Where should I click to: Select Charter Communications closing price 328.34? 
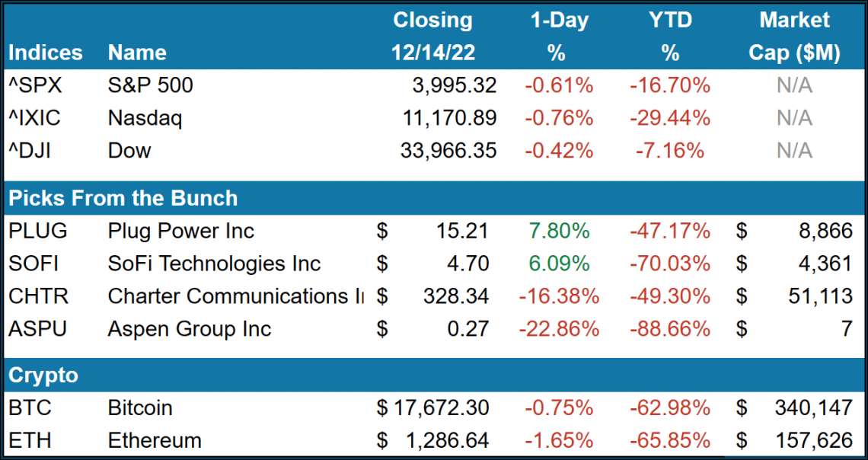click(455, 296)
